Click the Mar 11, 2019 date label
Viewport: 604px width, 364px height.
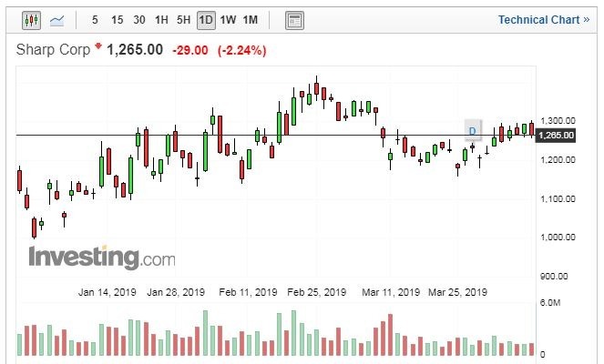coord(391,292)
